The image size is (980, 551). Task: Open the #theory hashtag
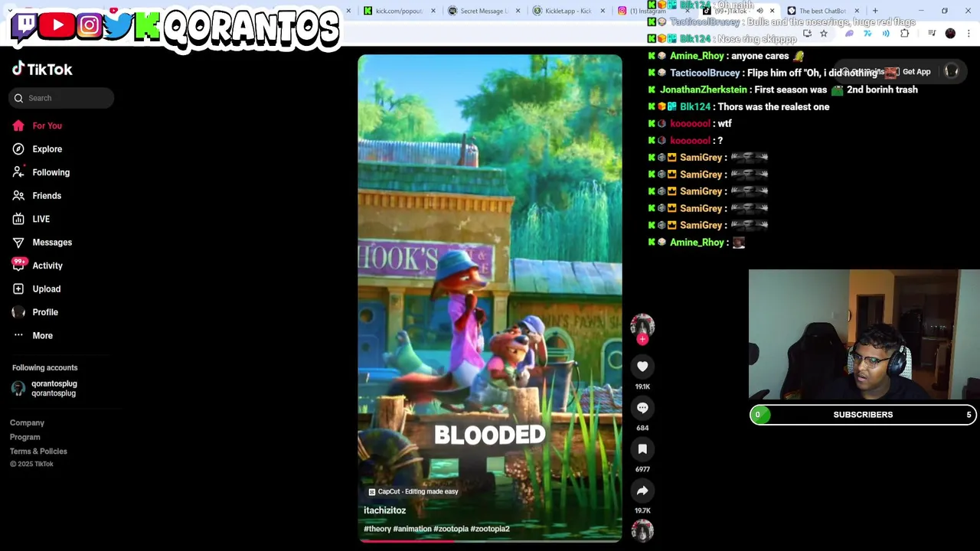pyautogui.click(x=377, y=529)
